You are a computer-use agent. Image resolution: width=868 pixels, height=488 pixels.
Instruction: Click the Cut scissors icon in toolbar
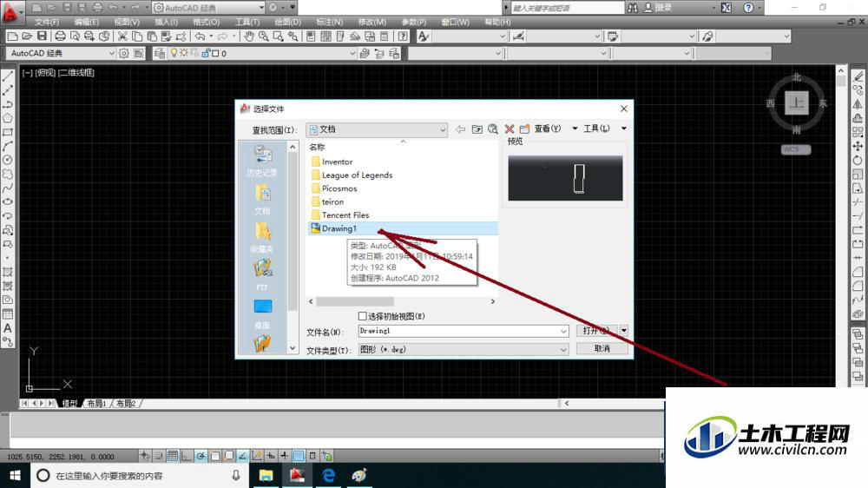tap(122, 36)
